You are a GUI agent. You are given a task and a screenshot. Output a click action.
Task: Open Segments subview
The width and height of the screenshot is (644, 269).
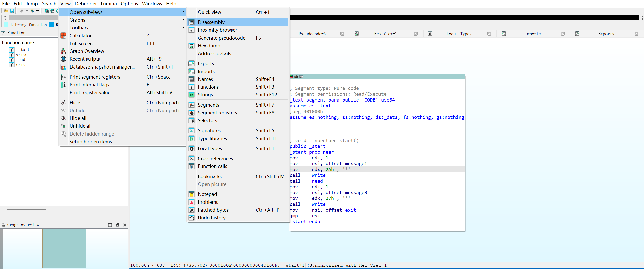(238, 105)
